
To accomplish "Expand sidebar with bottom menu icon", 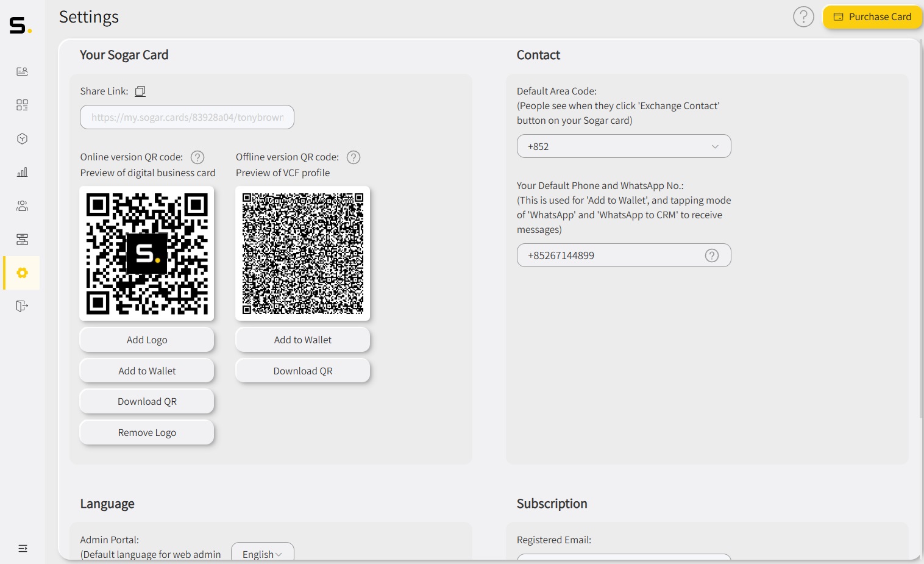I will (23, 548).
